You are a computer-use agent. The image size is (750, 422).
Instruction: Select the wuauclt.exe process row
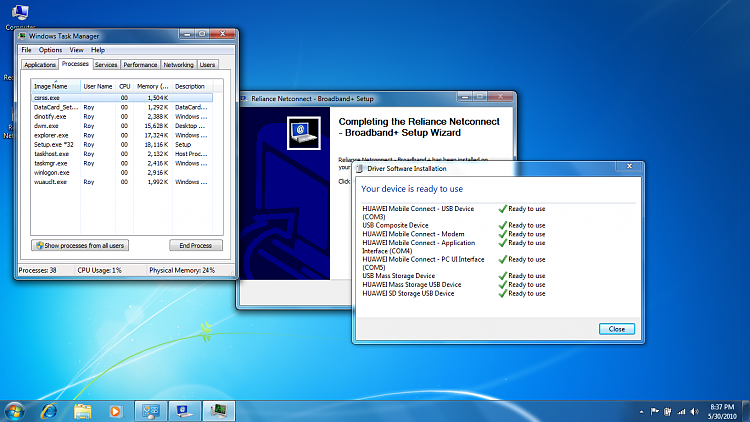pyautogui.click(x=122, y=182)
